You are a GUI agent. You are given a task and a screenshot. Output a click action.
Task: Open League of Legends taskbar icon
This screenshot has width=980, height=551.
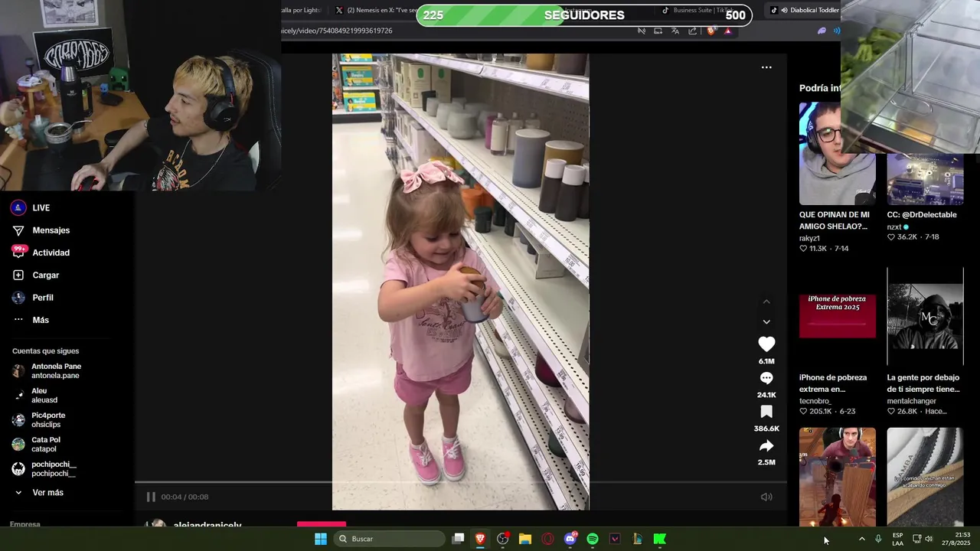[637, 539]
